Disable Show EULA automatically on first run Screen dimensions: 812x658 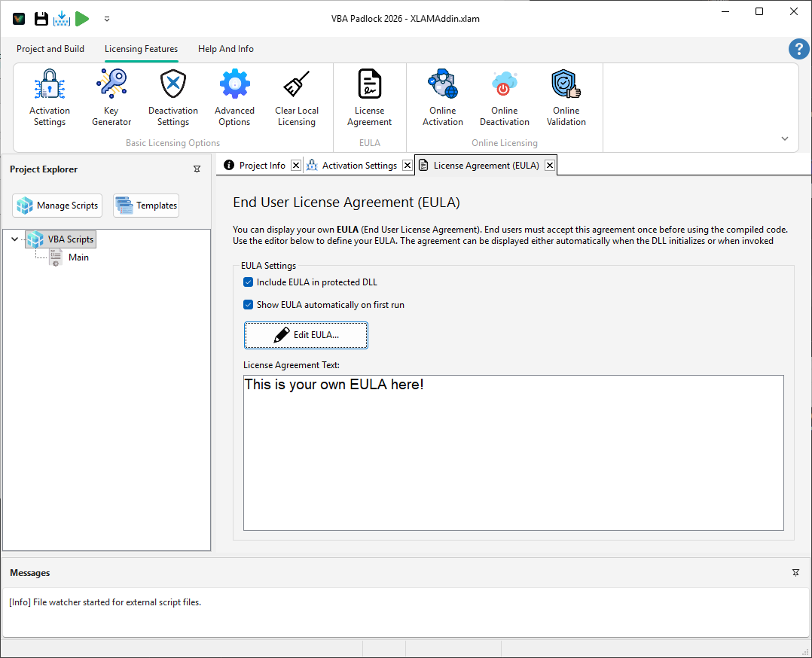(248, 304)
